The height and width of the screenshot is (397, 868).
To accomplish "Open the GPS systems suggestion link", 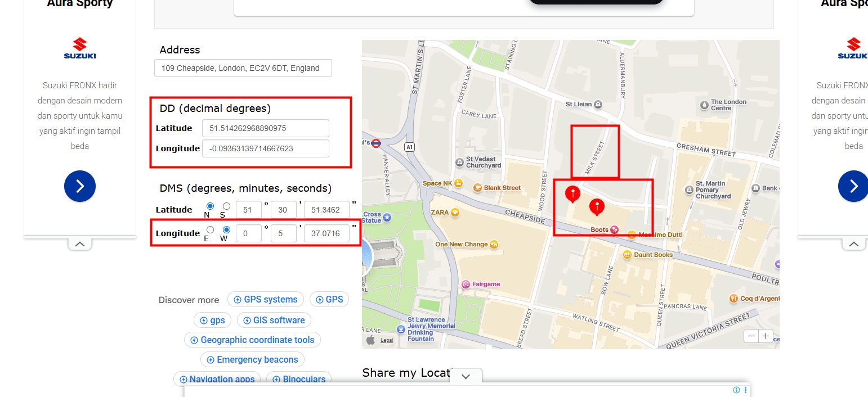I will point(266,300).
